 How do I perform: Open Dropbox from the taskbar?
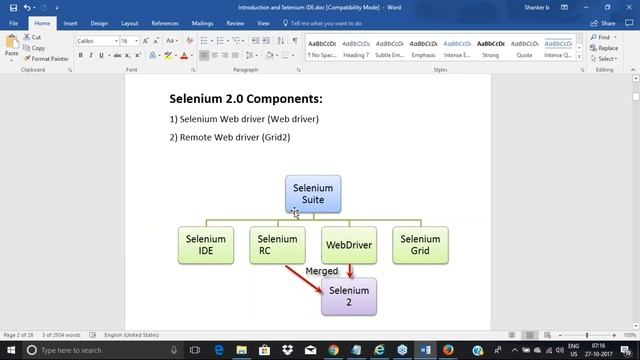pyautogui.click(x=287, y=350)
